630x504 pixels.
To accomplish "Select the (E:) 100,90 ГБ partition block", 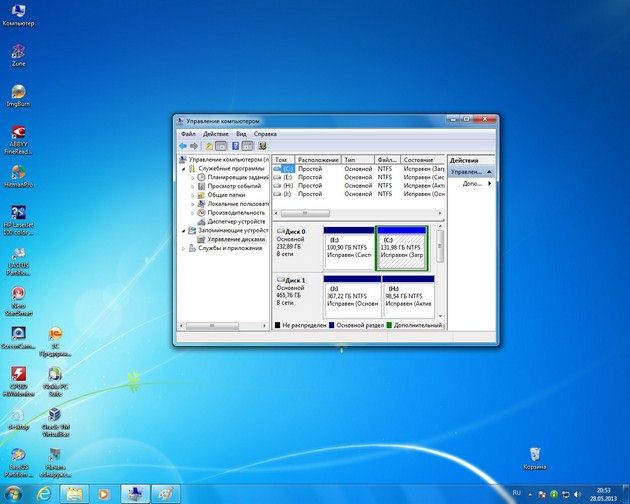I will point(349,248).
